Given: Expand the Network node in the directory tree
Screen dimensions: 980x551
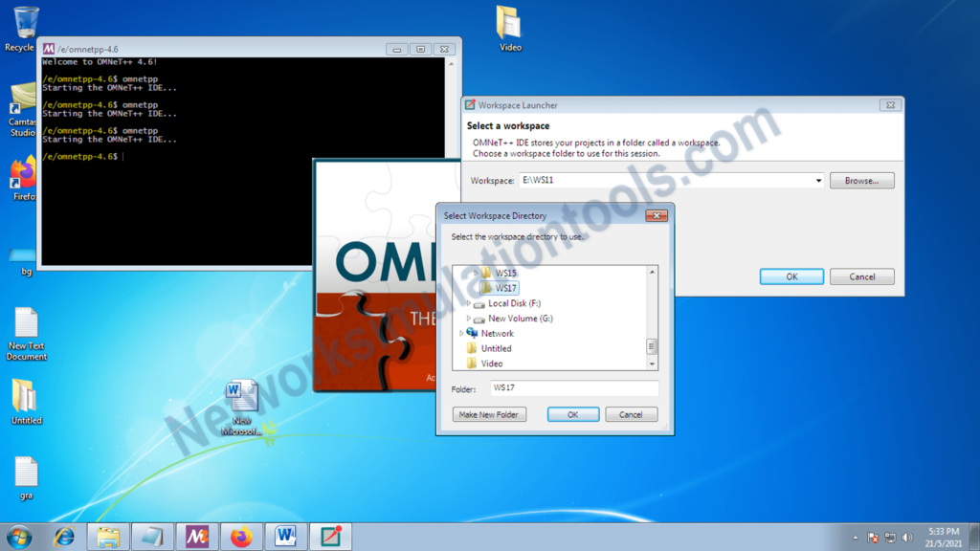Looking at the screenshot, I should point(459,333).
